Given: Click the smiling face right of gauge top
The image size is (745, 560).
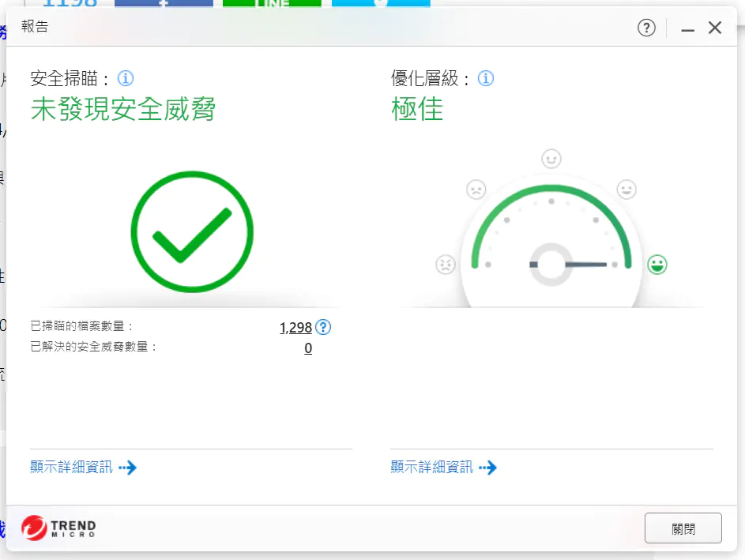Looking at the screenshot, I should click(x=626, y=190).
